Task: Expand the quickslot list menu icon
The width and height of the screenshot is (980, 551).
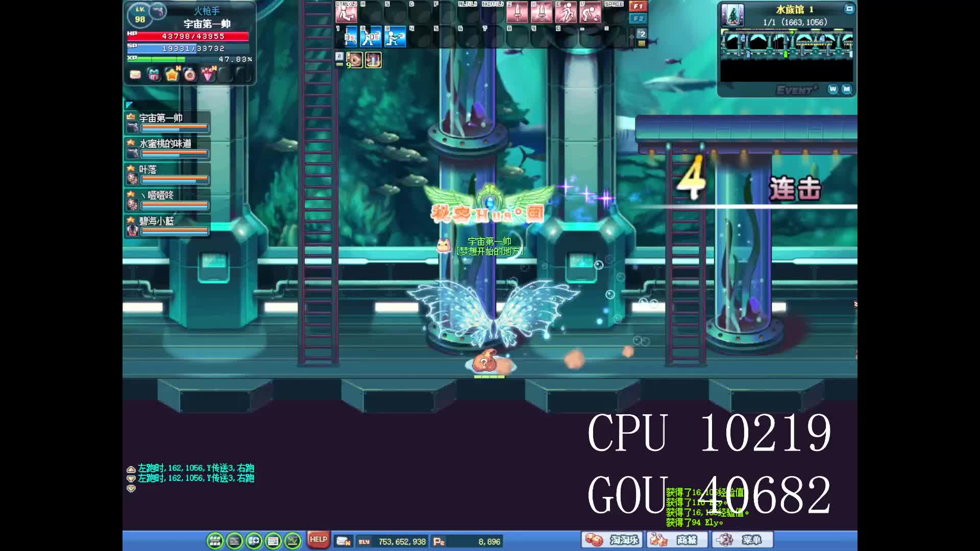Action: 642,44
